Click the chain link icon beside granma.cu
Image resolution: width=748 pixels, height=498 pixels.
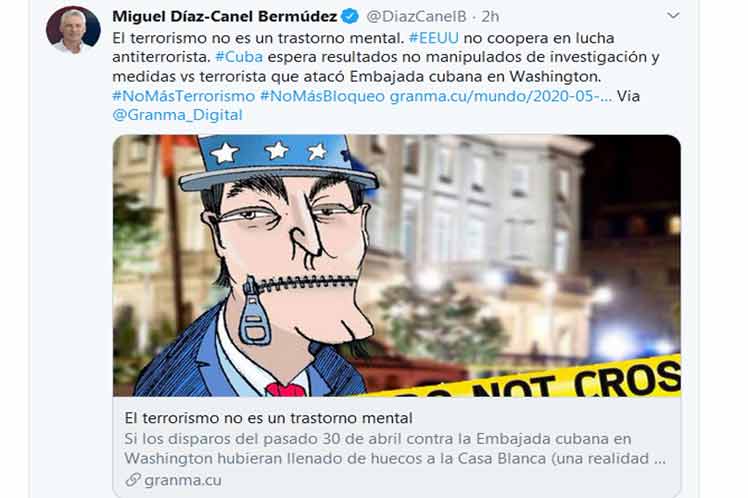point(133,479)
